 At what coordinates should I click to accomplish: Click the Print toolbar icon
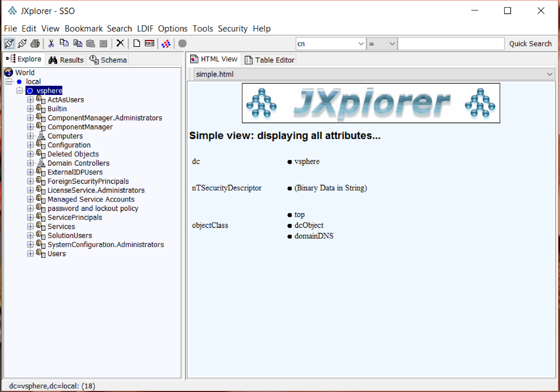pyautogui.click(x=35, y=43)
